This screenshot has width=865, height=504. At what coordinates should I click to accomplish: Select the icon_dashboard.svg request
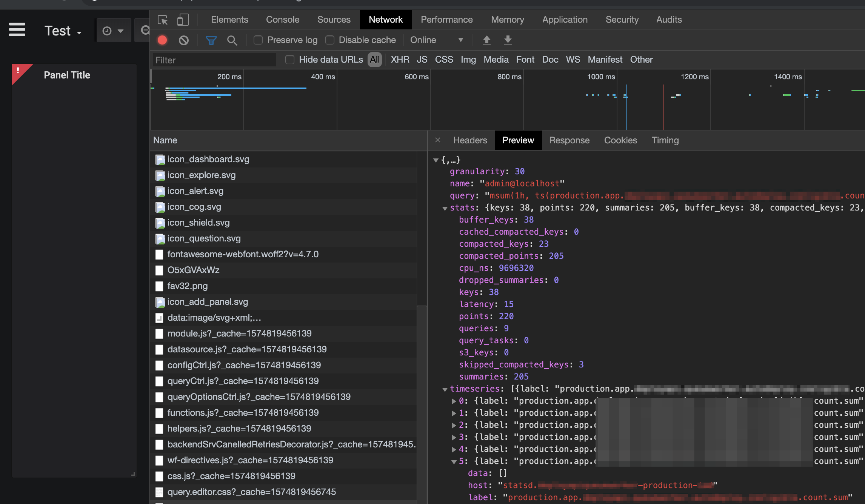(x=208, y=159)
